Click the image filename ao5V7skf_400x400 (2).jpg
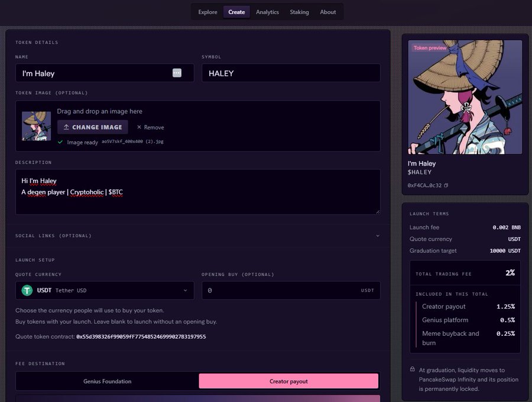Image resolution: width=532 pixels, height=402 pixels. (132, 141)
